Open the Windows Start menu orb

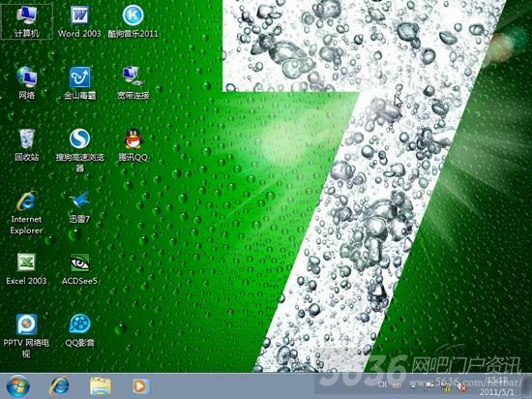click(17, 386)
